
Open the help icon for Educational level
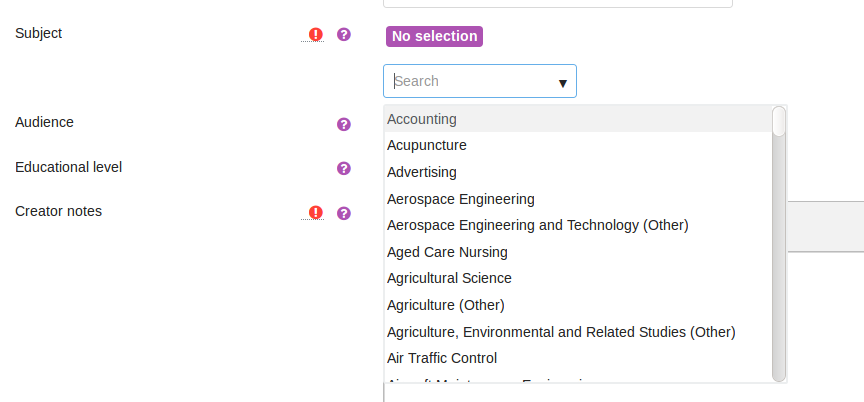344,169
